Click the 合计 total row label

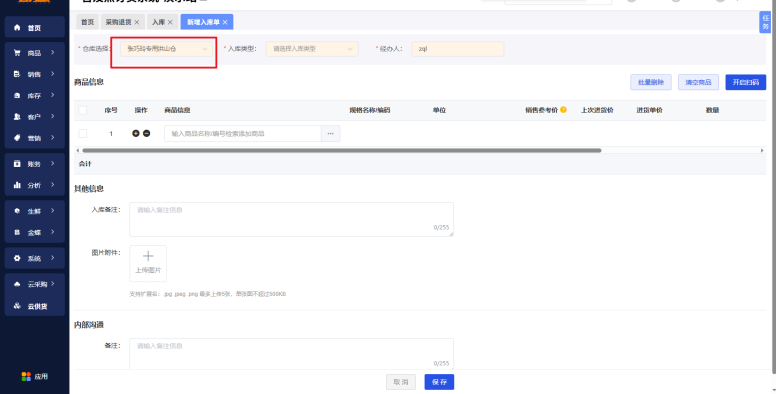pos(85,164)
